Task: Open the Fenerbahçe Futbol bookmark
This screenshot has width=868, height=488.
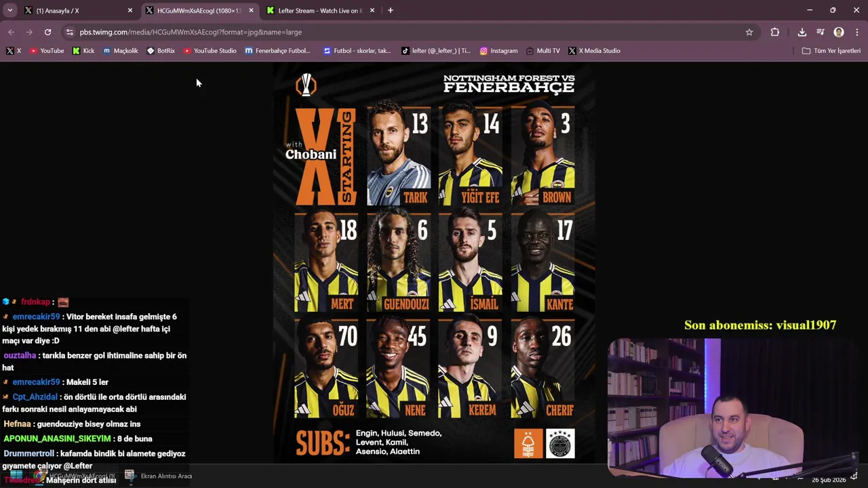Action: click(278, 51)
